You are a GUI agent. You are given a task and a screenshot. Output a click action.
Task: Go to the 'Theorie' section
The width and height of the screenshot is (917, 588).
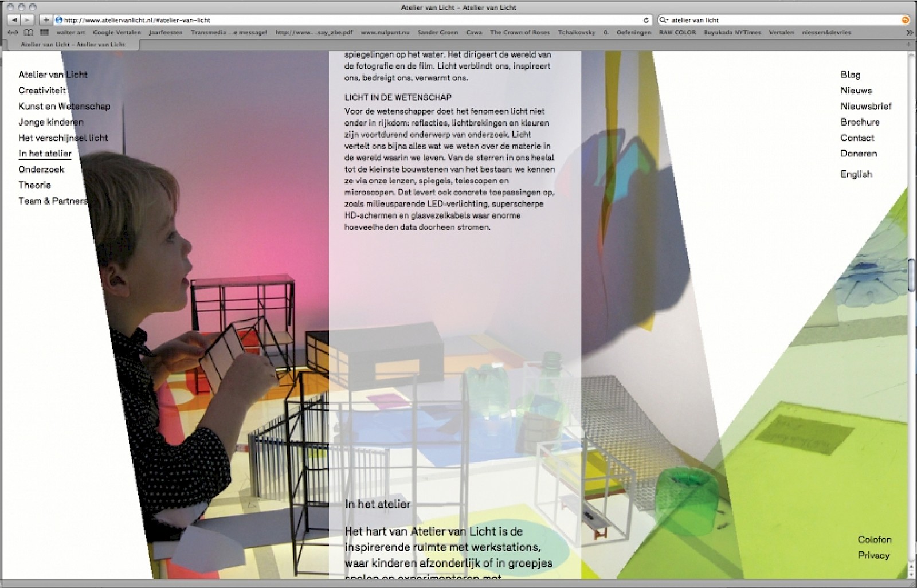point(34,185)
